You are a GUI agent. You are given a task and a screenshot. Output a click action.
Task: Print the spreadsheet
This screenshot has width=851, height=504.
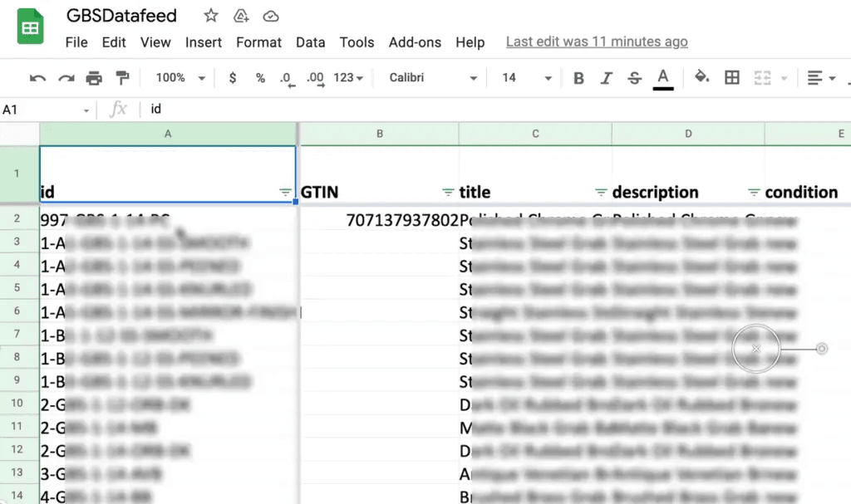93,77
